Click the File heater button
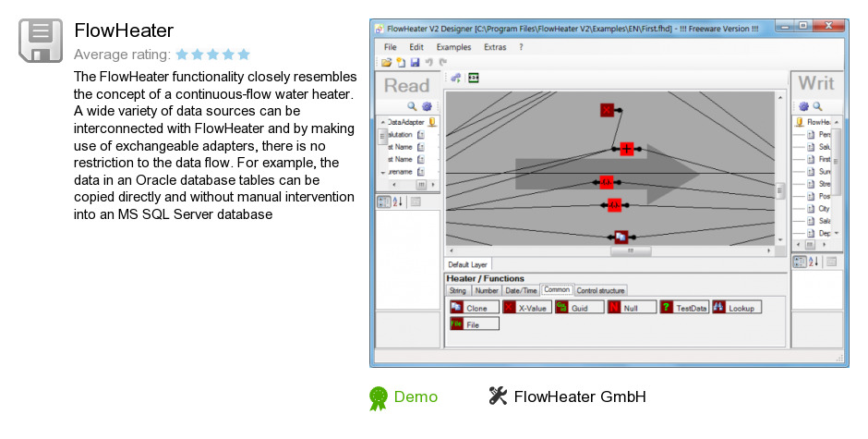Screen dimensions: 868x439 click(x=475, y=324)
